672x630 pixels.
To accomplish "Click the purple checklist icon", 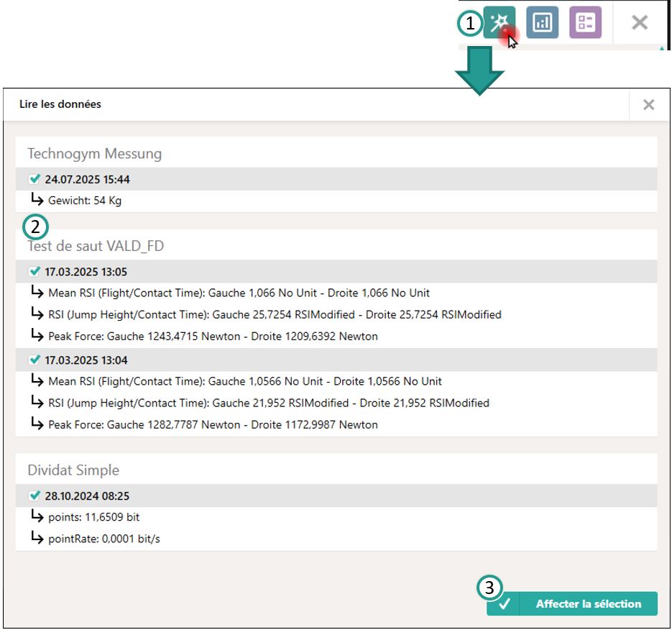I will pos(585,22).
